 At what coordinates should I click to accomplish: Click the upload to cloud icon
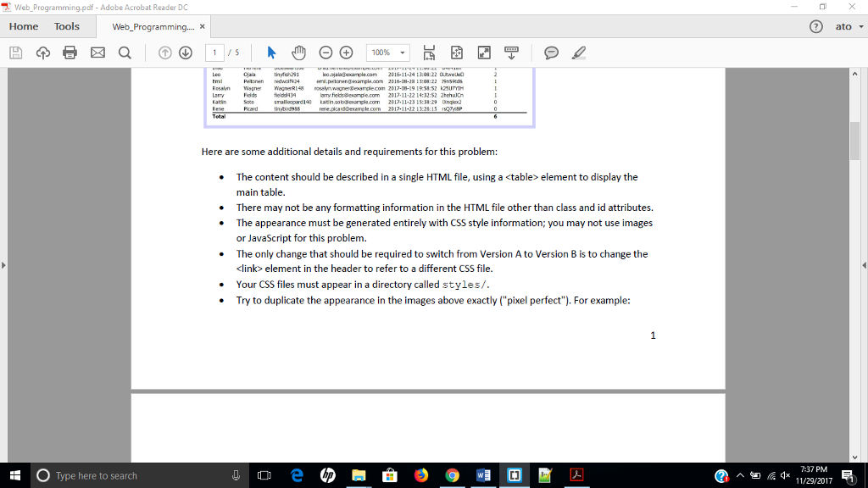click(42, 53)
